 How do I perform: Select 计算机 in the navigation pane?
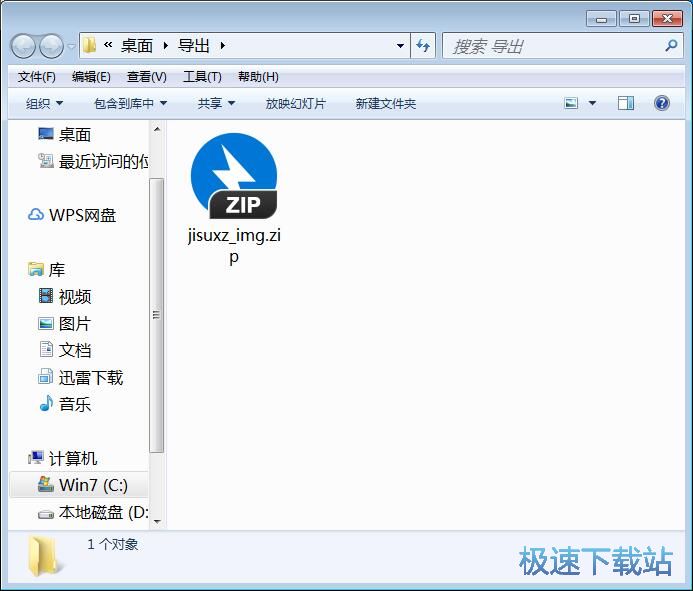point(62,458)
